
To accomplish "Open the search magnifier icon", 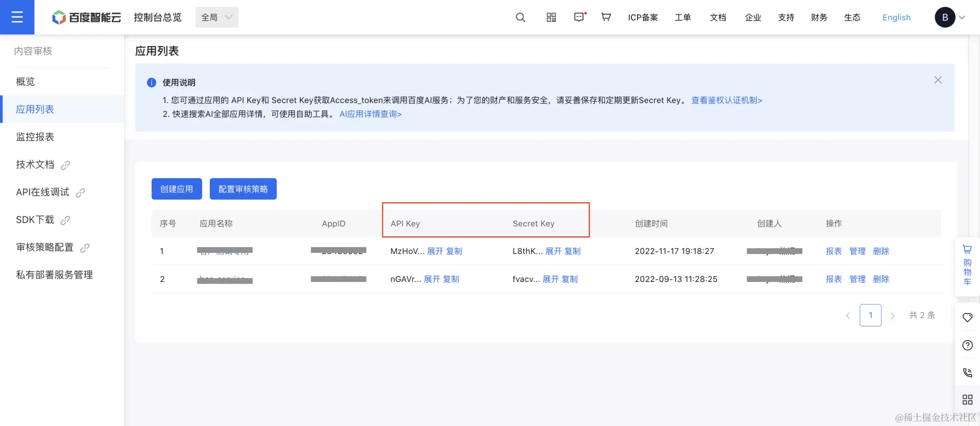I will point(520,17).
